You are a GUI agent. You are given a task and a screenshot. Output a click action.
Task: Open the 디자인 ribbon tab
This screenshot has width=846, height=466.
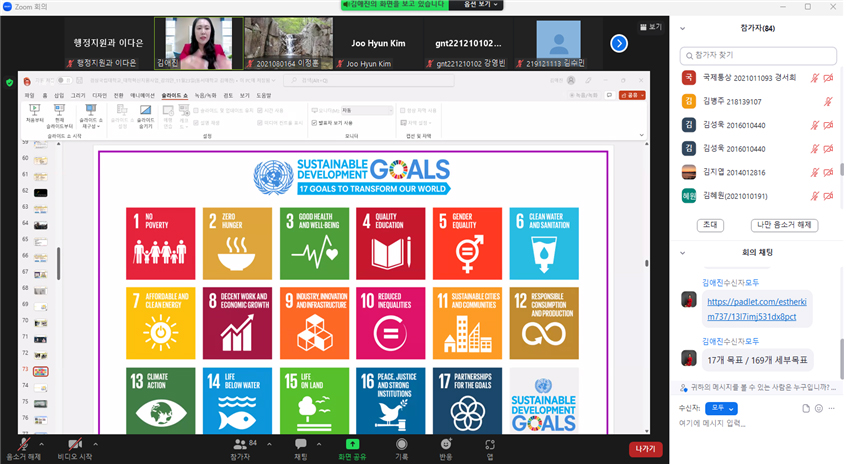tap(99, 95)
